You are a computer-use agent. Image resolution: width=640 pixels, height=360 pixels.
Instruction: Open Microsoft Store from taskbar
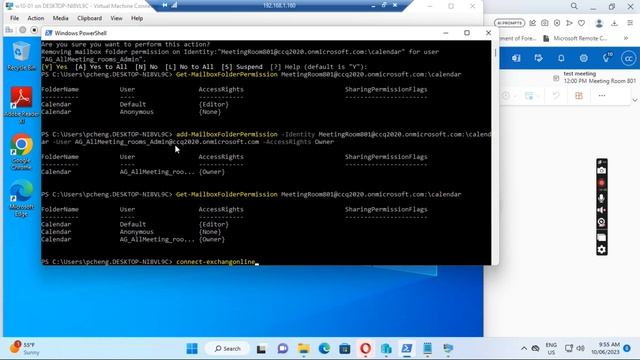[x=345, y=349]
